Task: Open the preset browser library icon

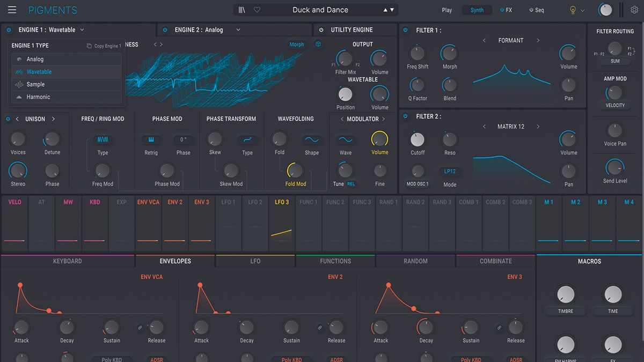Action: pos(243,10)
